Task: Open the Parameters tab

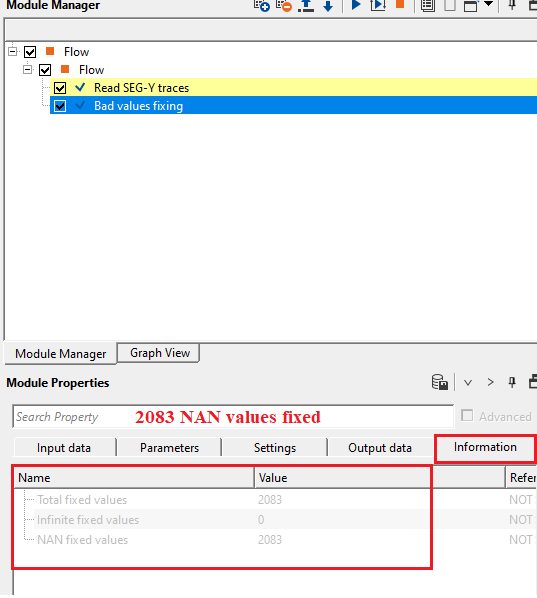Action: pos(169,448)
